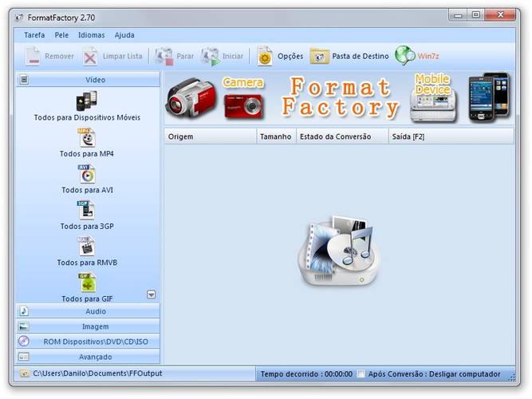Select the Todos para MP4 icon
Screen dimensions: 532x399
tap(87, 137)
